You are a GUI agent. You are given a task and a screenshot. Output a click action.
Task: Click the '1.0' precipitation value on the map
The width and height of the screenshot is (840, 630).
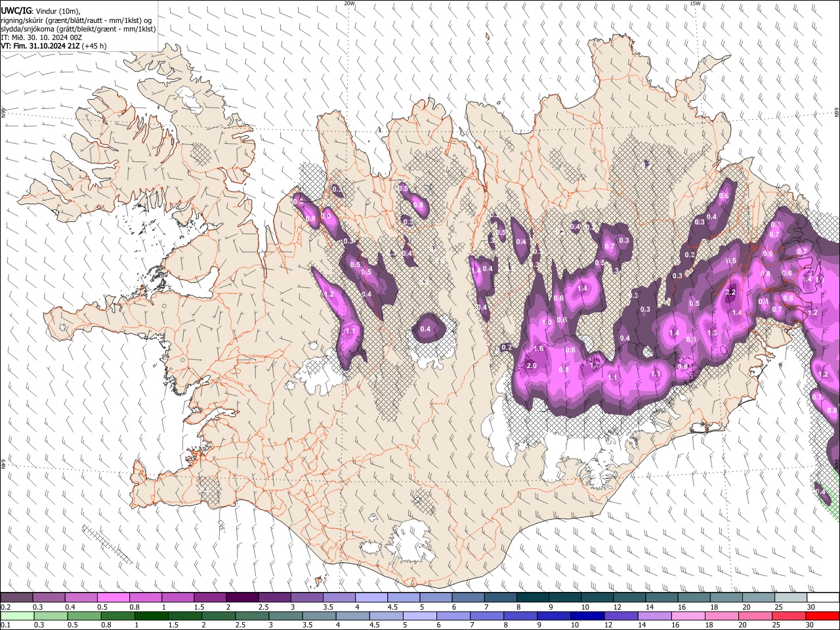(547, 322)
